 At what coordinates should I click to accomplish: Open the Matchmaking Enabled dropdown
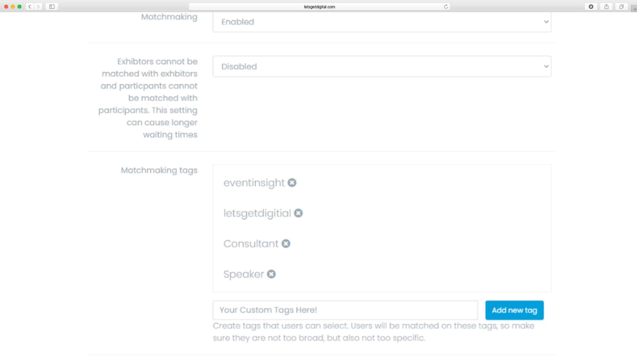tap(382, 22)
